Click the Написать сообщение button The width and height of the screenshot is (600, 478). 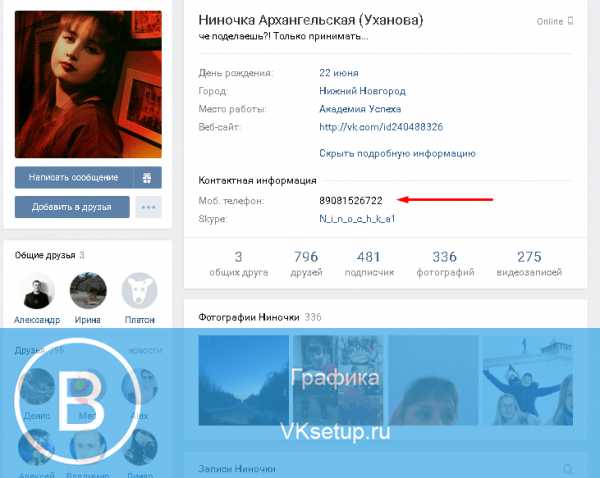(x=74, y=178)
